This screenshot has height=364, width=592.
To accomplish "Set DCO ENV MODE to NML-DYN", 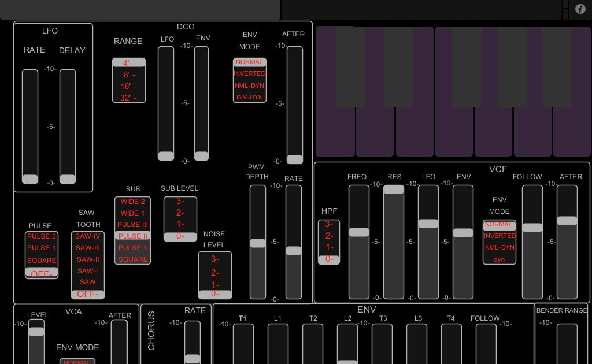I will pos(249,86).
